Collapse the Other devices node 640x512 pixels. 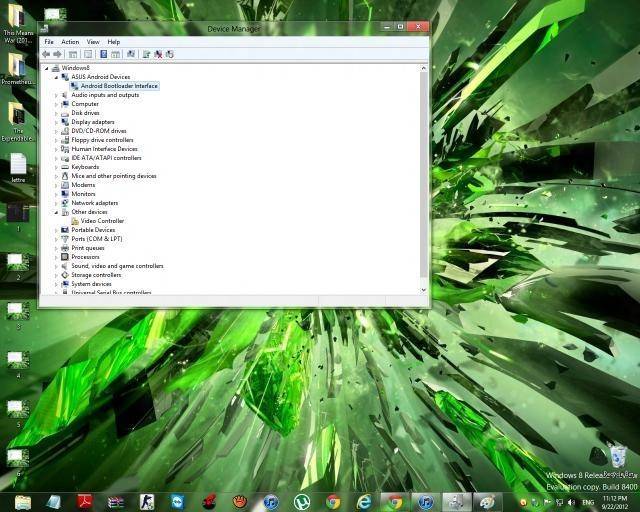[x=56, y=212]
